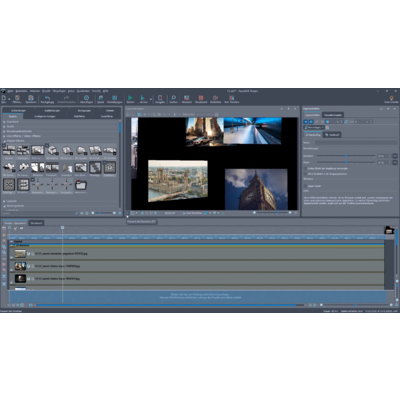The height and width of the screenshot is (400, 400).
Task: Toggle the checkbox on the first timeline image track
Action: (29, 254)
